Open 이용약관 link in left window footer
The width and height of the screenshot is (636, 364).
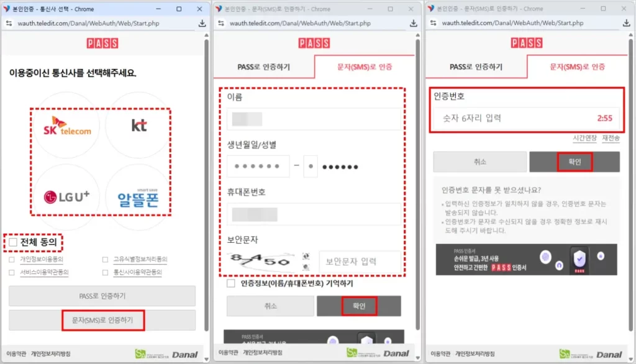pyautogui.click(x=16, y=354)
